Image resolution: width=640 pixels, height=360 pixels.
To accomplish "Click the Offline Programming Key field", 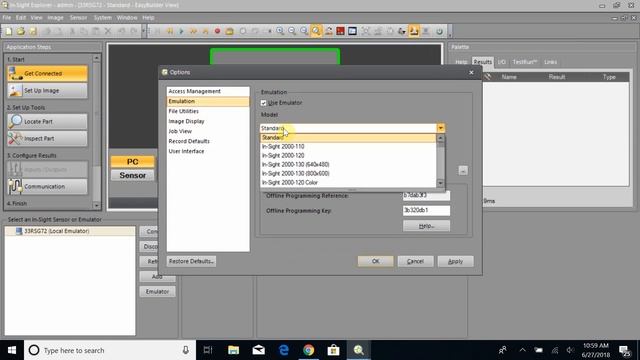I will click(426, 210).
